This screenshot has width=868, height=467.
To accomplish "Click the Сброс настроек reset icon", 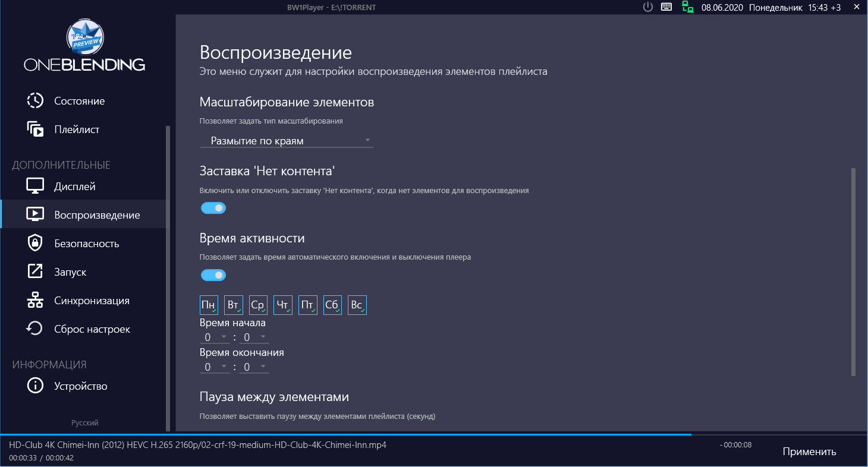I will (35, 329).
